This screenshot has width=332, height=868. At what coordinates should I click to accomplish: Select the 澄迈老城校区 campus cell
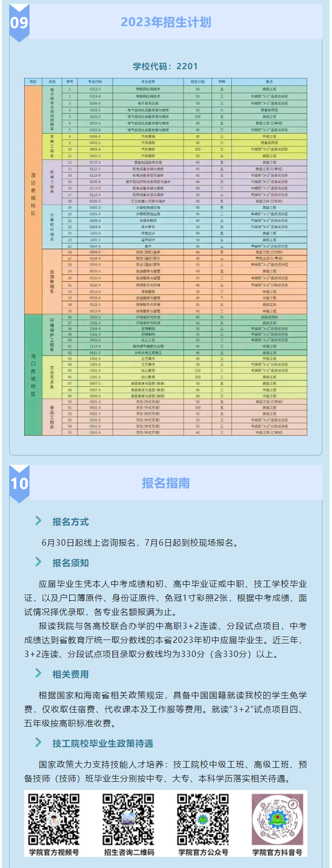point(33,200)
